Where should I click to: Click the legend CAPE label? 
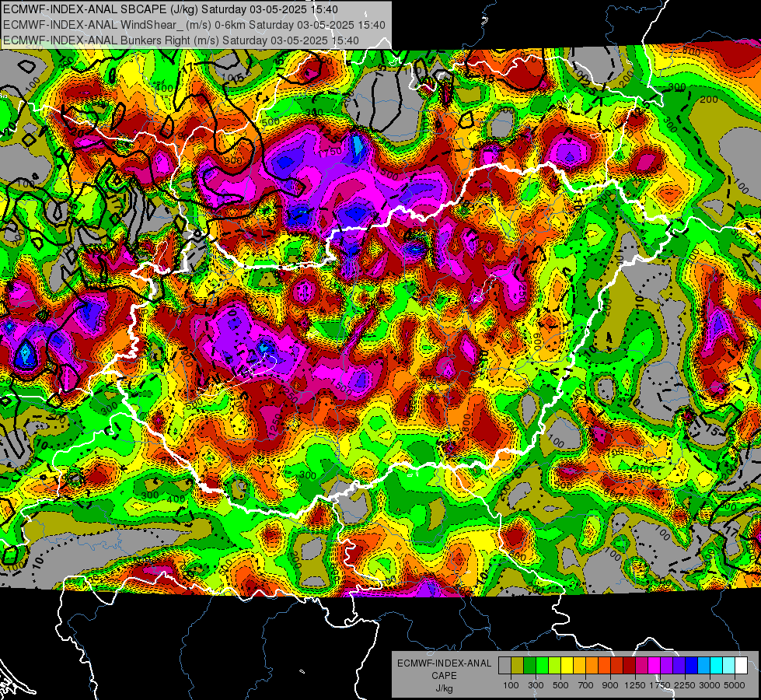(x=444, y=676)
